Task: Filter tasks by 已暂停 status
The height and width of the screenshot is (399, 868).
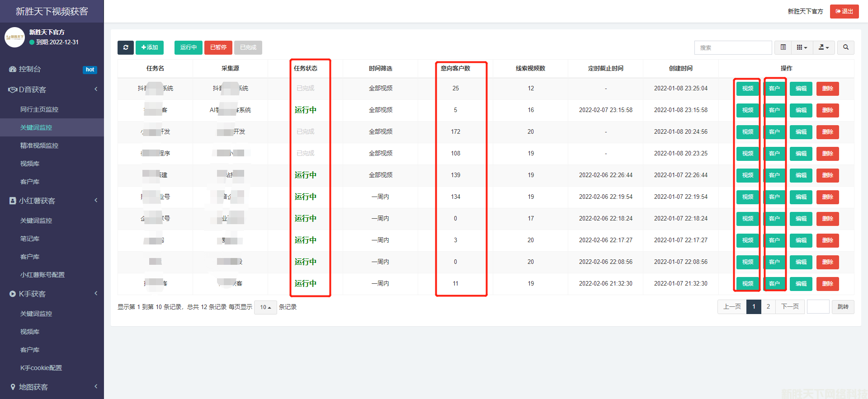Action: pyautogui.click(x=218, y=47)
